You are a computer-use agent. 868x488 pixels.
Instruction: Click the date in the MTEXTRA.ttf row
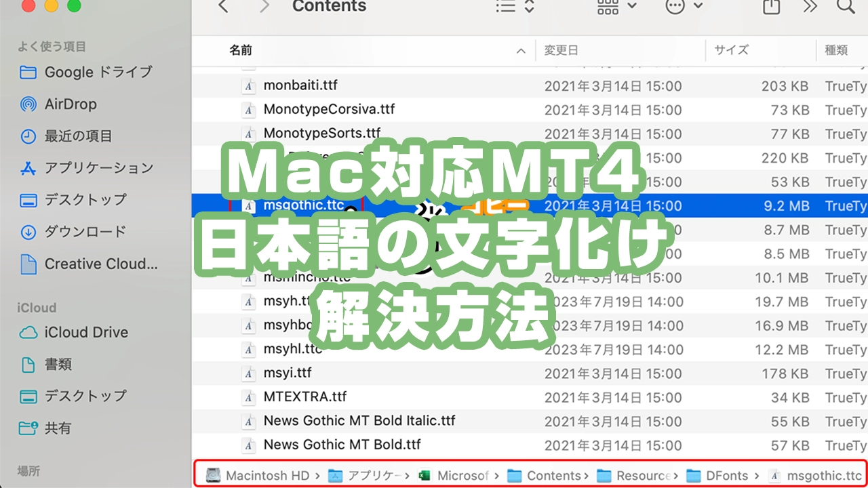(613, 397)
